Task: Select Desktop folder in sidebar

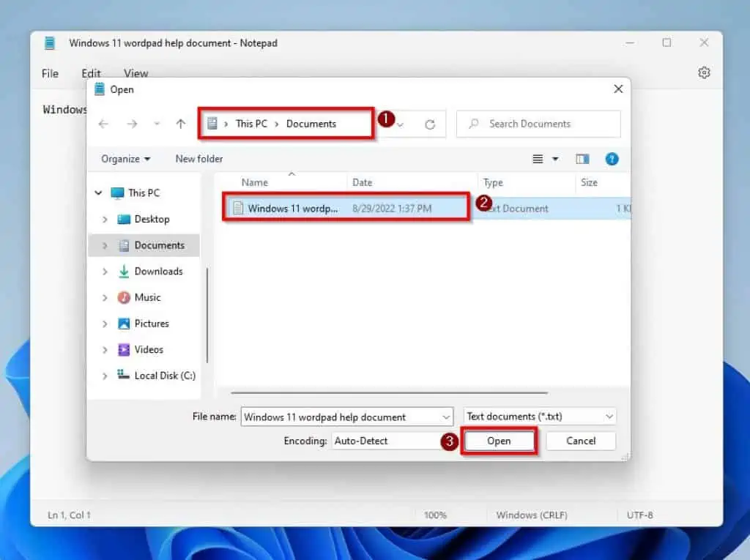Action: pos(152,219)
